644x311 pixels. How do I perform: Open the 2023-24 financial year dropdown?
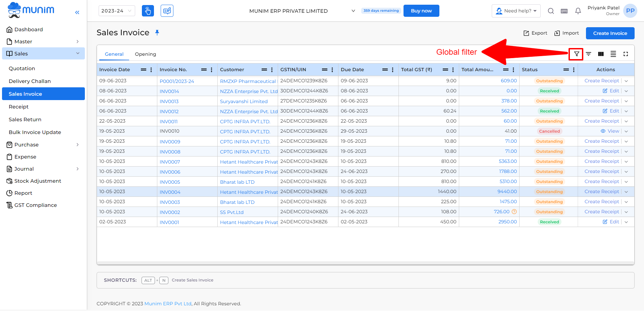pos(117,11)
